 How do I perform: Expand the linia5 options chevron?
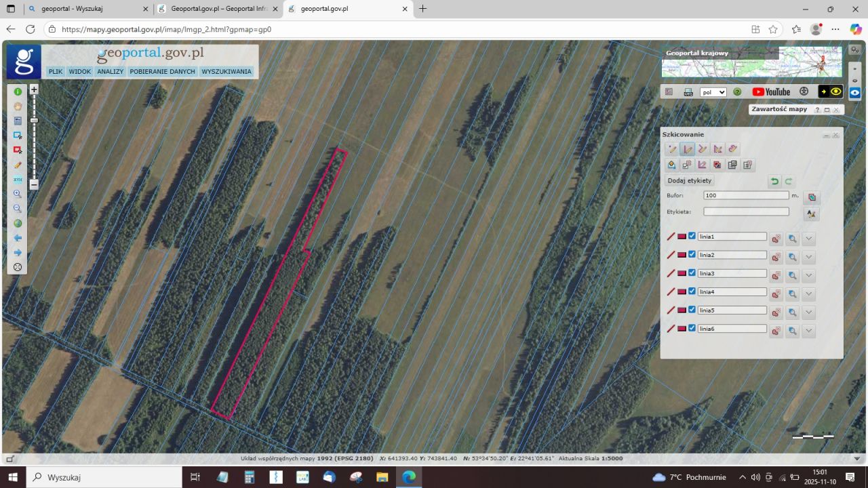808,312
